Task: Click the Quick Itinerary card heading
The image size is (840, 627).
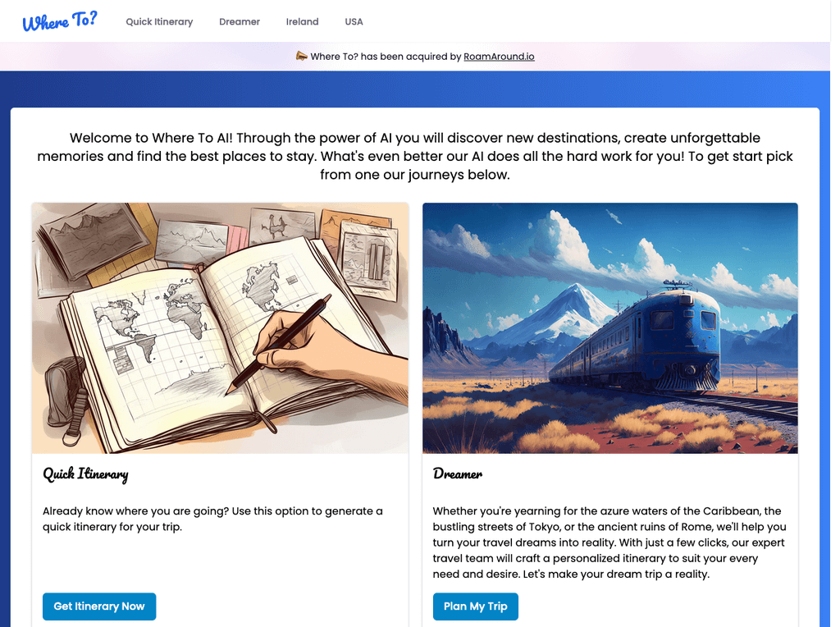Action: 85,474
